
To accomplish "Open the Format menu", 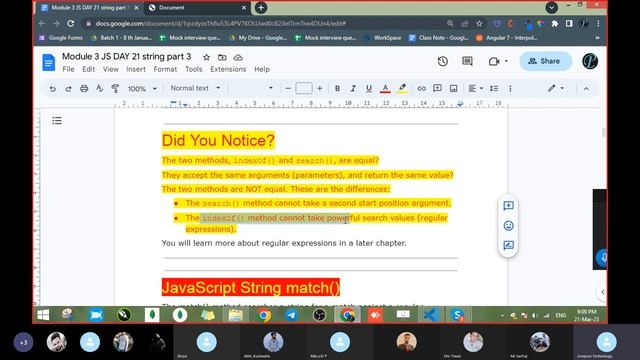I will [x=165, y=69].
